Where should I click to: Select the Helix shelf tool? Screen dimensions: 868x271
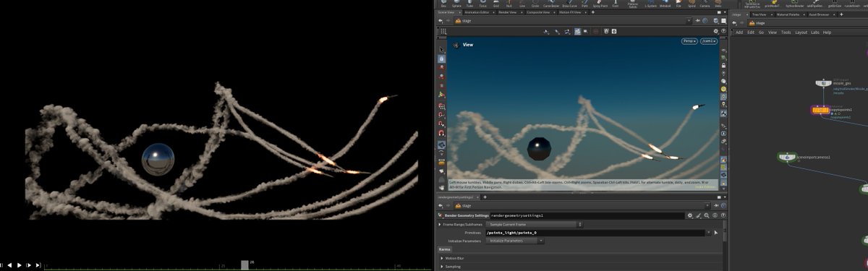[x=718, y=4]
